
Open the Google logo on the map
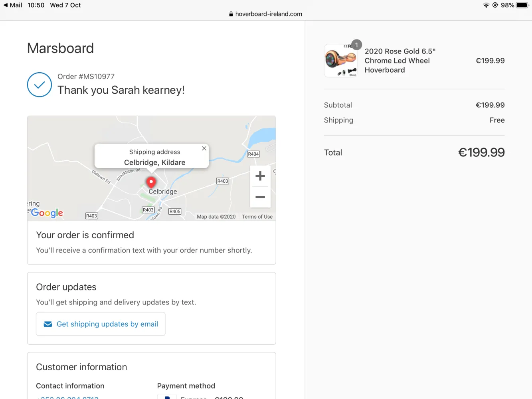click(x=47, y=213)
